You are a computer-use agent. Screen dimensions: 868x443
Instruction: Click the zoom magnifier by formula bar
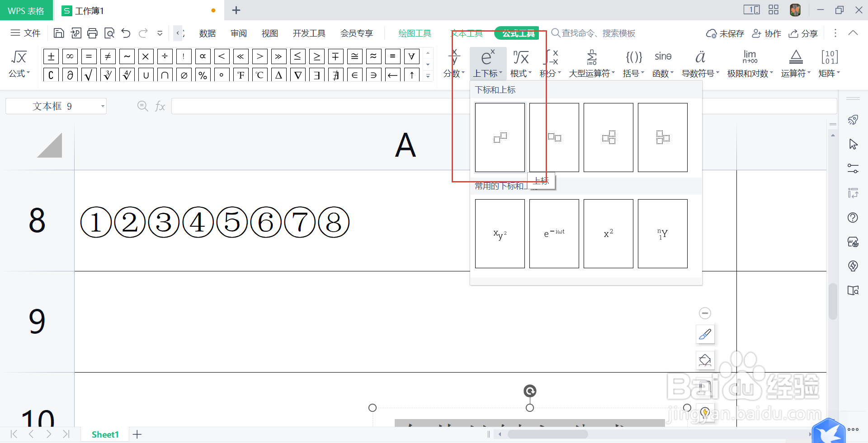[x=142, y=106]
